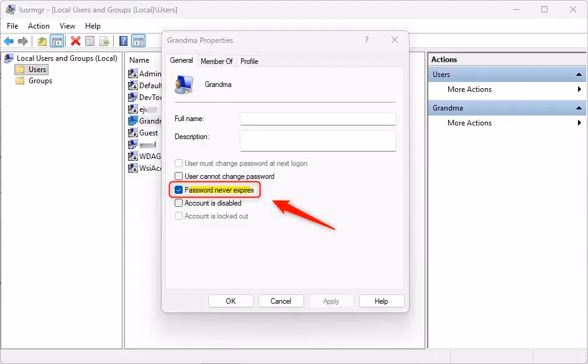
Task: Click the blue Help question mark icon
Action: coord(123,42)
